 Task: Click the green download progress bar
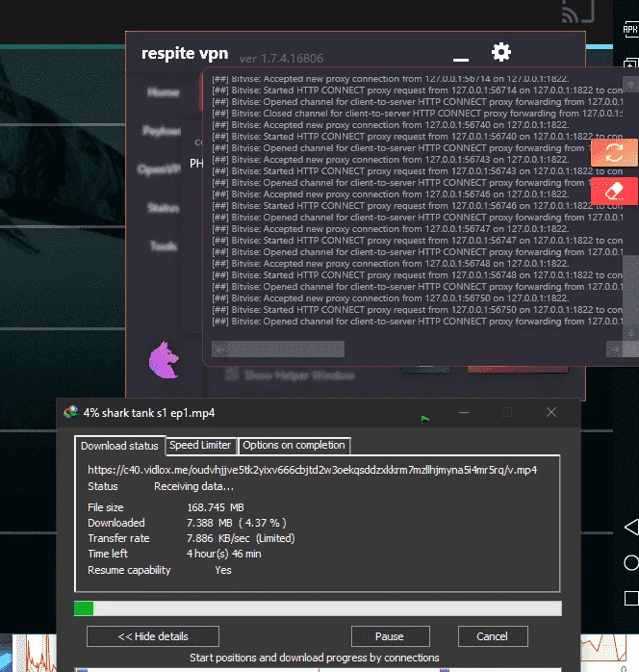tap(318, 608)
